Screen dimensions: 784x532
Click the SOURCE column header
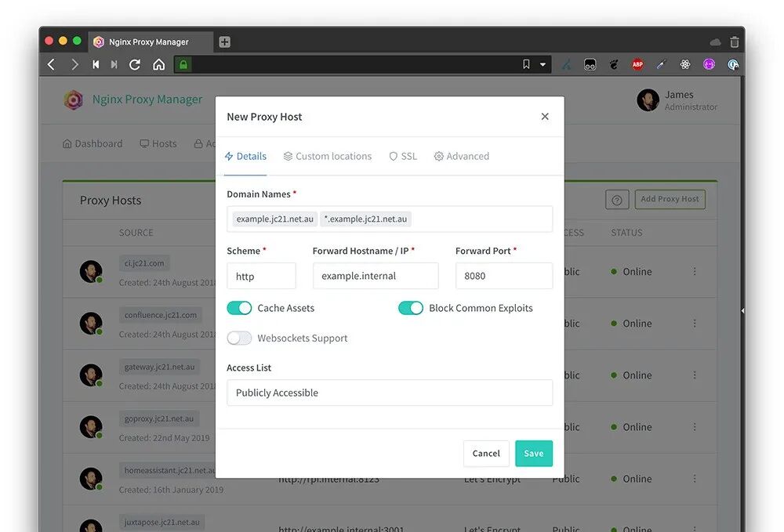tap(136, 233)
